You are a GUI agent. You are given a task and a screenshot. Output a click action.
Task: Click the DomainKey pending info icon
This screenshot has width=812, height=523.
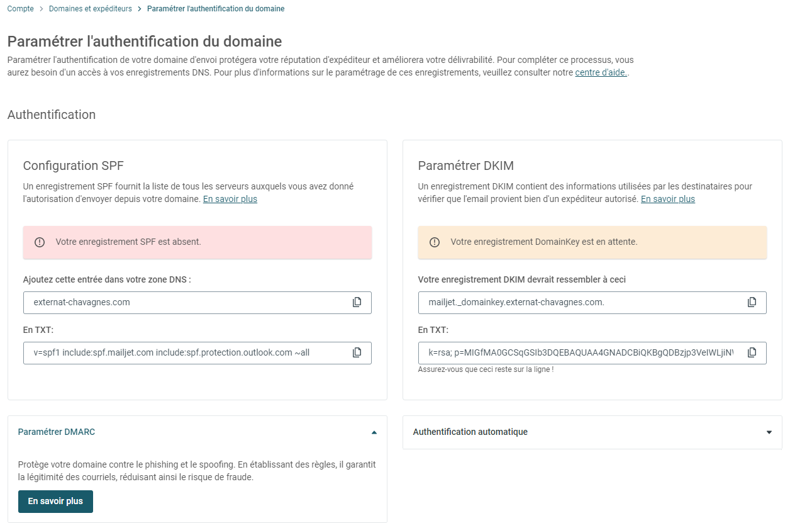[x=435, y=242]
